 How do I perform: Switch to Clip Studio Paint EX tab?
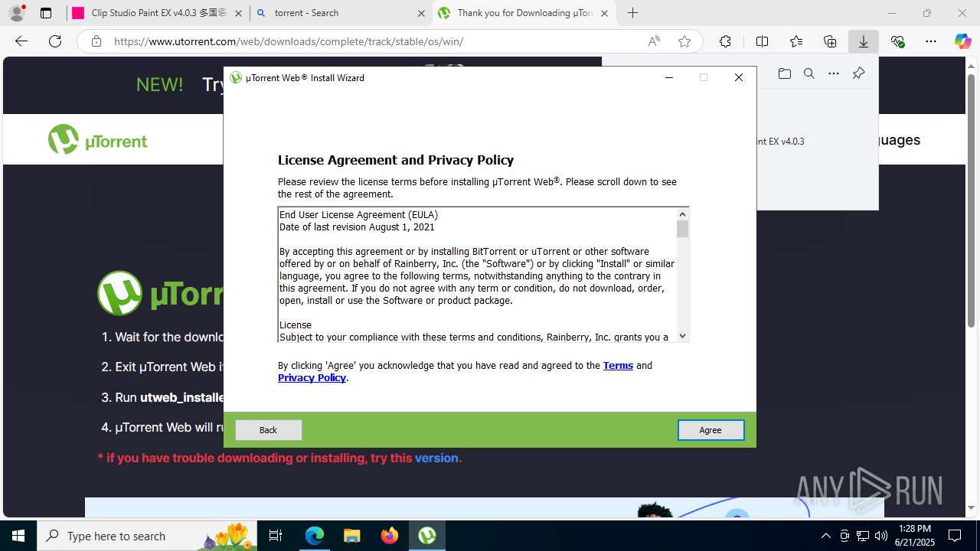tap(158, 13)
